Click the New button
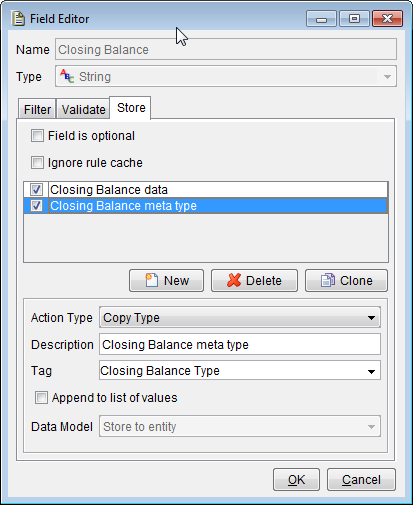Image resolution: width=413 pixels, height=505 pixels. (166, 281)
